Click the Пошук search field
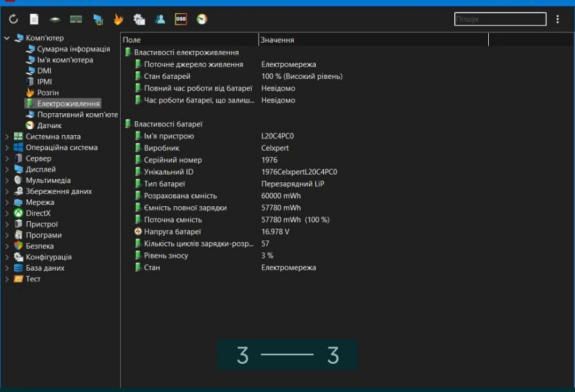575x392 pixels. pos(500,20)
